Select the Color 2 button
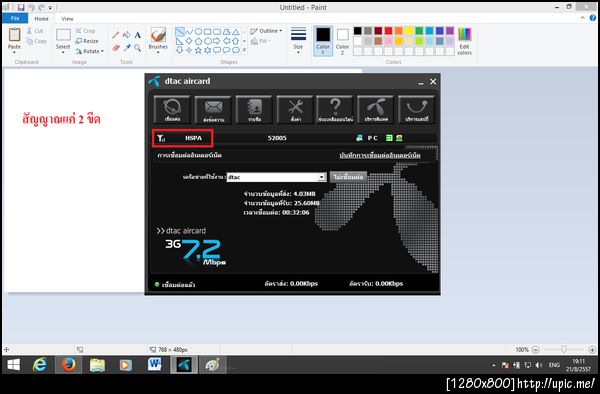 point(342,41)
